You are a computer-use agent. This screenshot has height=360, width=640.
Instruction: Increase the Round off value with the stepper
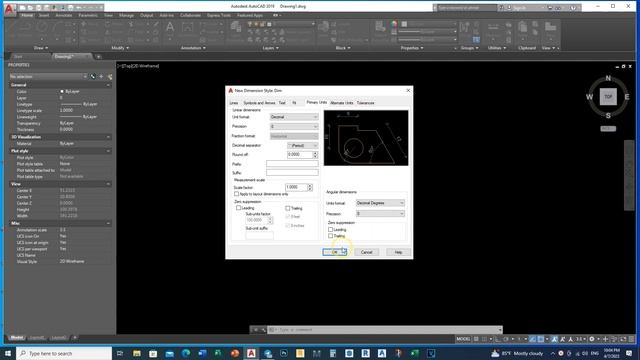[x=315, y=153]
